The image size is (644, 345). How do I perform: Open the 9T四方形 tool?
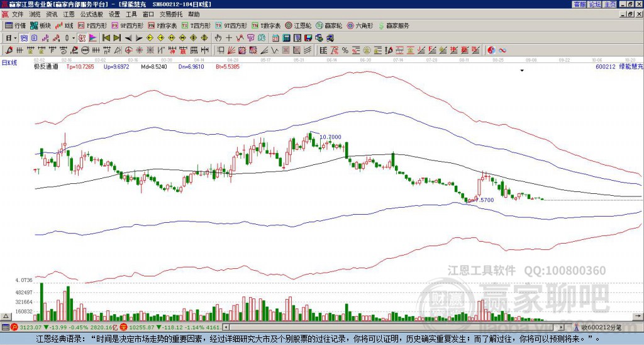[231, 25]
